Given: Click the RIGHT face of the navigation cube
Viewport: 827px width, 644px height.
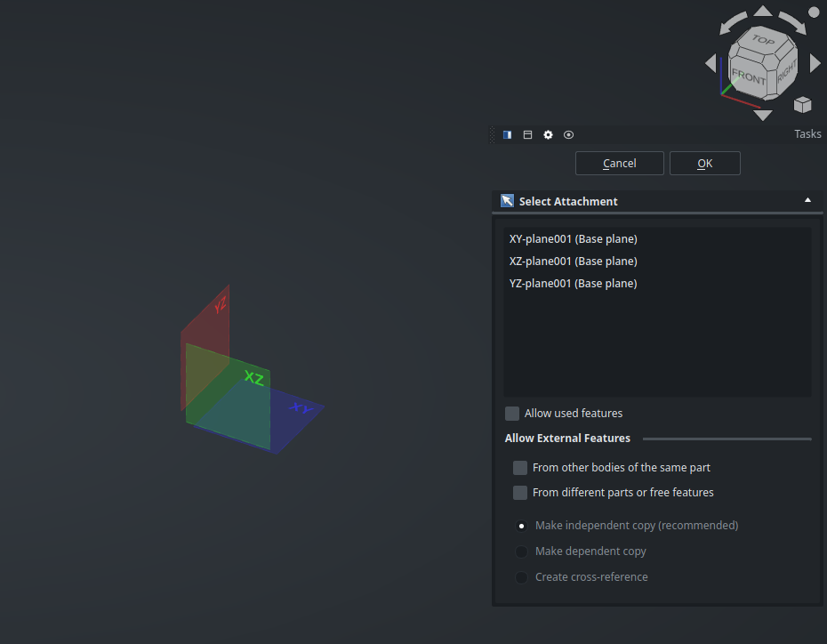Looking at the screenshot, I should [x=786, y=75].
